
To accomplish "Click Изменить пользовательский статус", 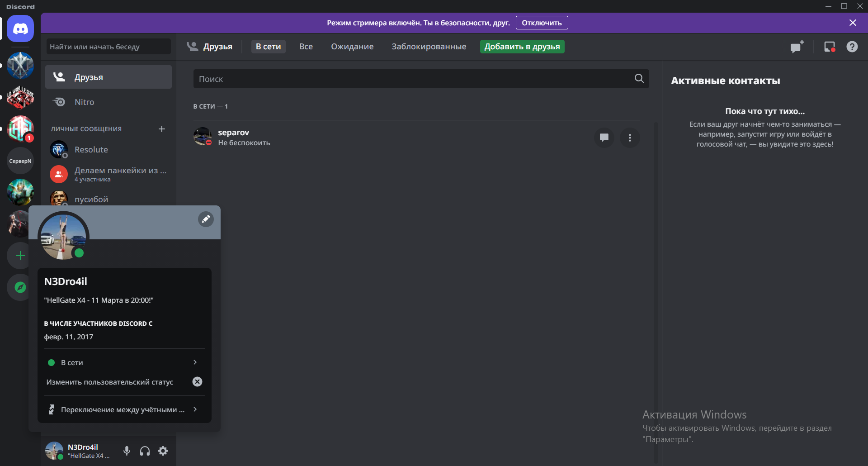I will coord(110,382).
